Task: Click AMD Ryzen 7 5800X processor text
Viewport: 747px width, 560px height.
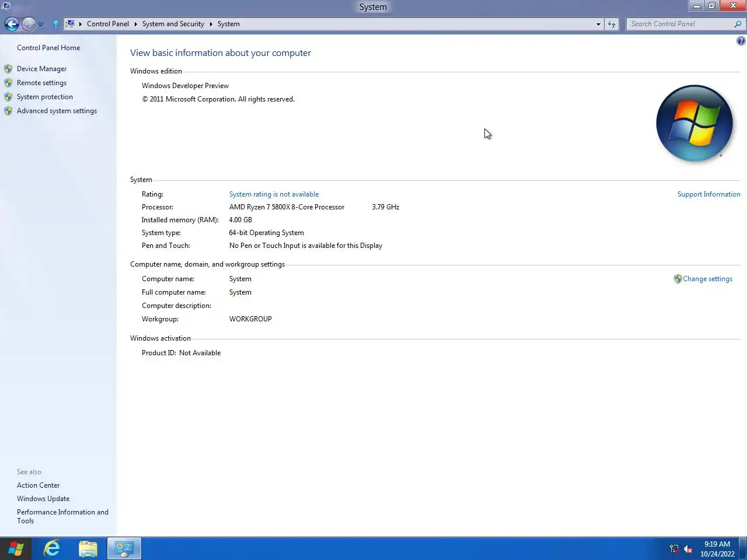Action: coord(287,207)
